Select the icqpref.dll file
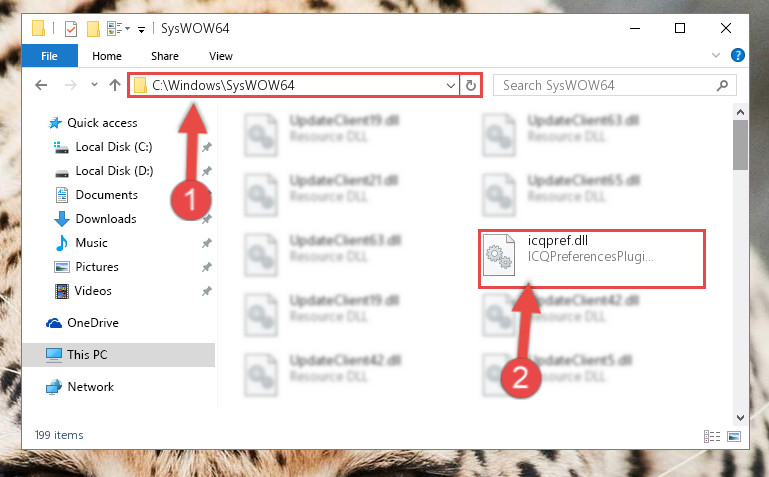769x477 pixels. point(592,259)
